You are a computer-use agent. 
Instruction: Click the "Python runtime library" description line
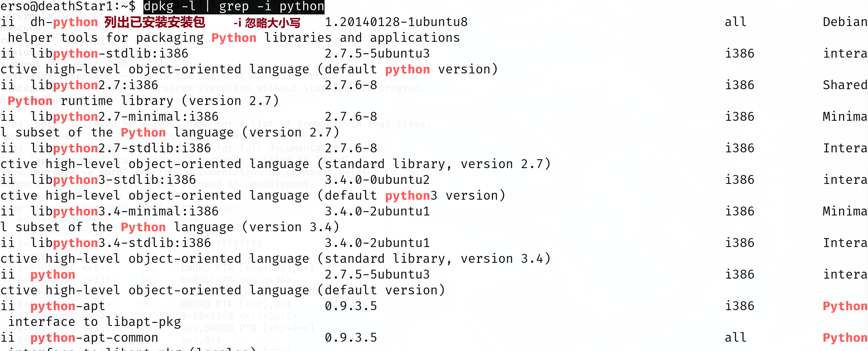[143, 101]
